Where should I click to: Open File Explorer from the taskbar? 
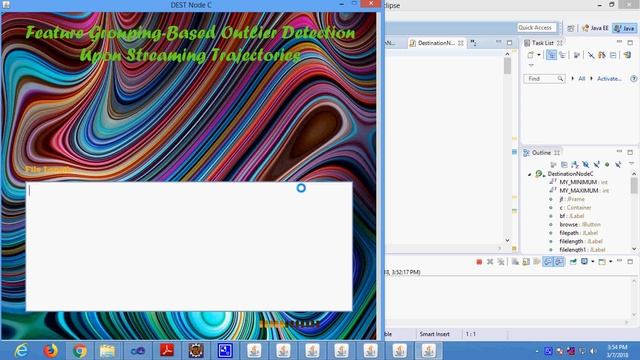click(x=108, y=351)
